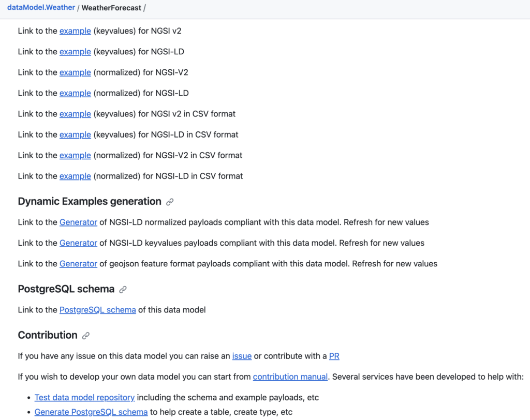Follow the PostgreSQL schema link

tap(97, 310)
